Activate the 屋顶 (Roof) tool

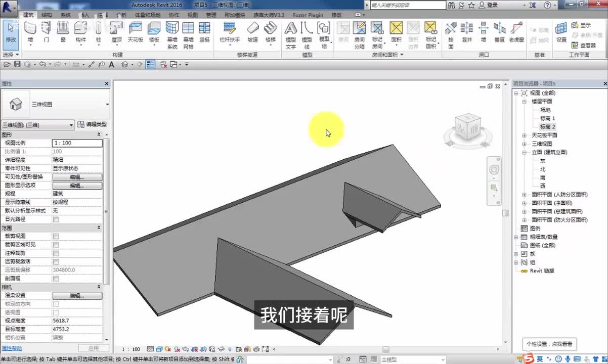tap(117, 32)
